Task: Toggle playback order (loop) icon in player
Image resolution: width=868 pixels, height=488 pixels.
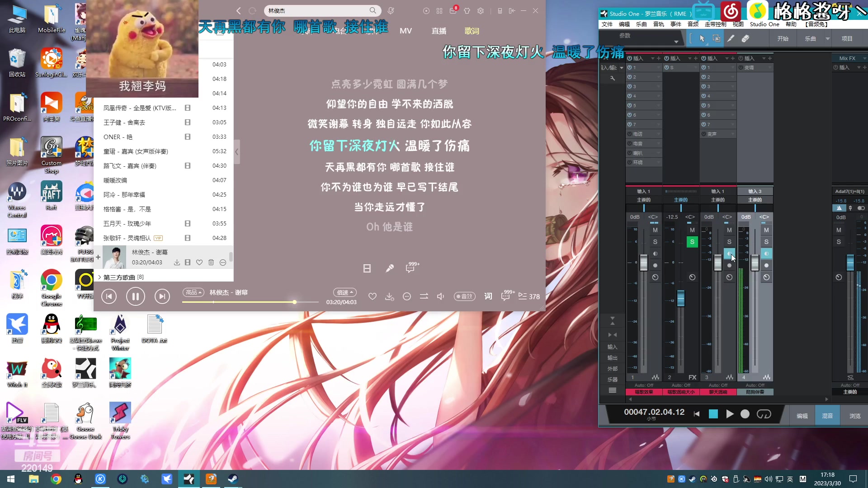Action: tap(424, 296)
